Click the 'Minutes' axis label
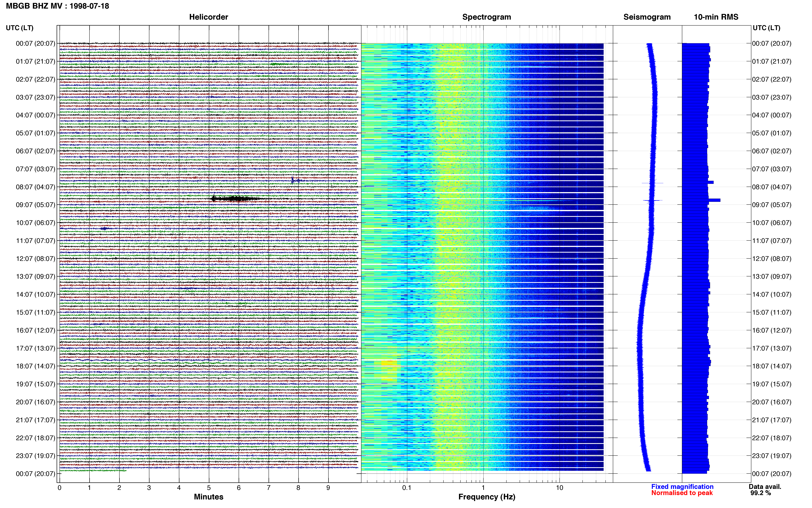The width and height of the screenshot is (812, 508). point(209,497)
